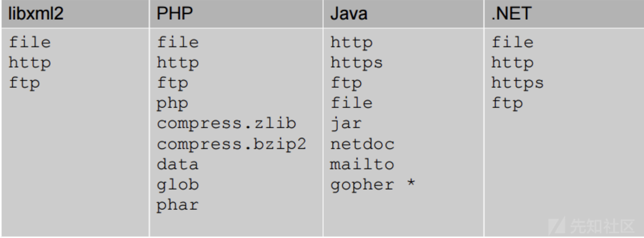Image resolution: width=644 pixels, height=238 pixels.
Task: Select the 'jar' entry
Action: click(x=345, y=124)
